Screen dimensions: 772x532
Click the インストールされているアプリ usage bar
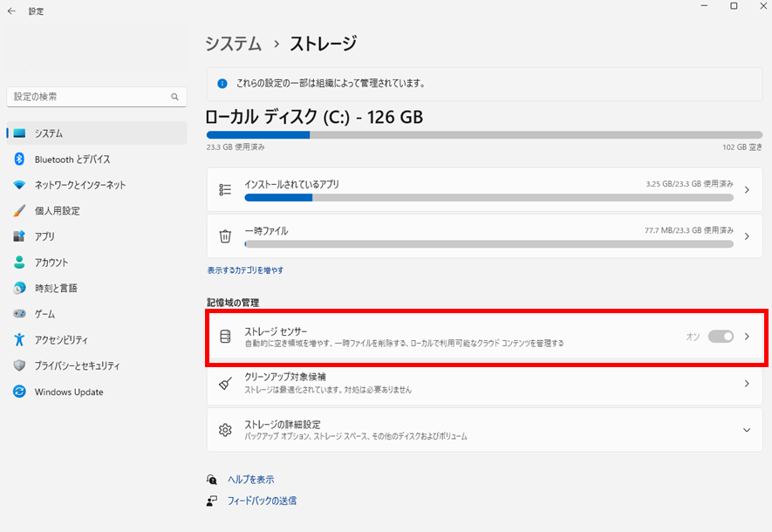click(x=488, y=197)
